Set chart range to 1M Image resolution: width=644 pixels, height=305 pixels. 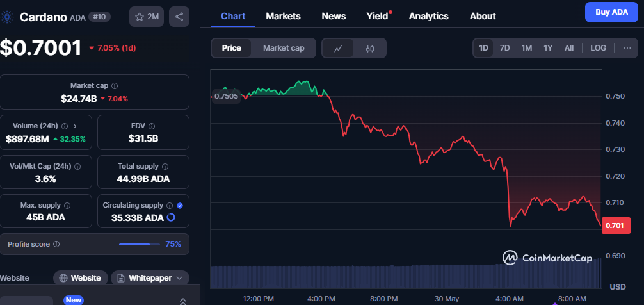point(527,48)
